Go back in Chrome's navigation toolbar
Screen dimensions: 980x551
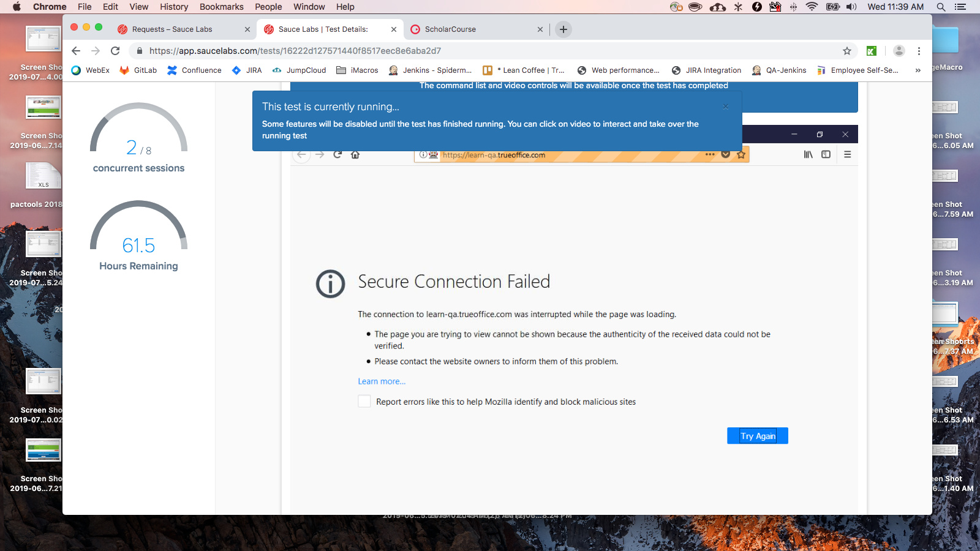click(x=76, y=51)
